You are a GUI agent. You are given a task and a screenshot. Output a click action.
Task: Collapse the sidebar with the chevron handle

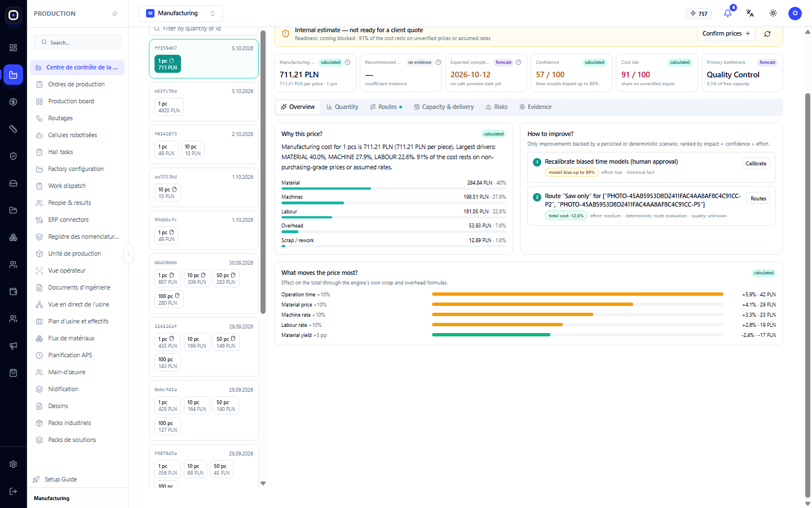(x=129, y=254)
